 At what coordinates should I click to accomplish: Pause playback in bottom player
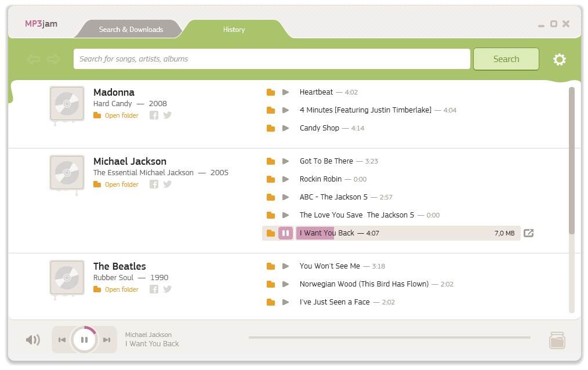[x=85, y=340]
